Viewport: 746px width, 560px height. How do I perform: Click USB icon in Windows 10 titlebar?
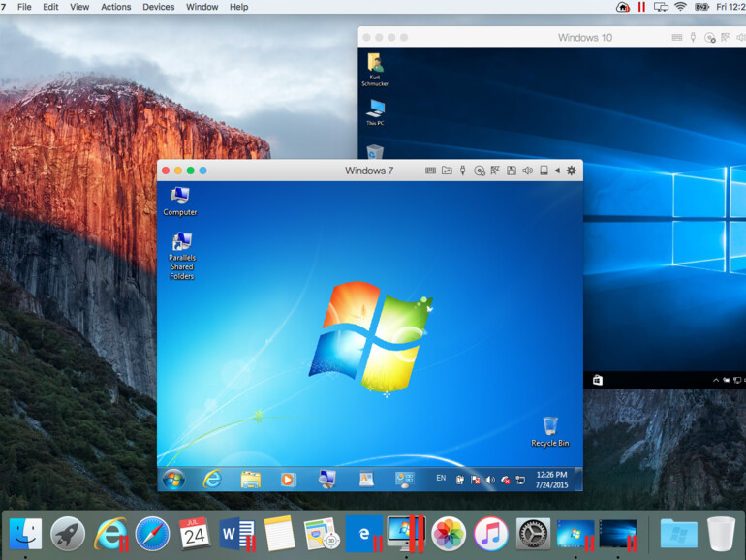[693, 37]
